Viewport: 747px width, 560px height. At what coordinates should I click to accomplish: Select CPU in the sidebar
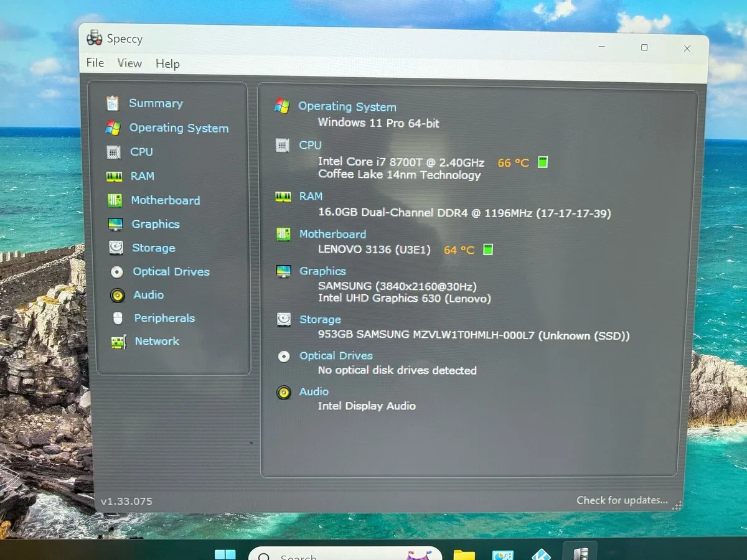(141, 152)
